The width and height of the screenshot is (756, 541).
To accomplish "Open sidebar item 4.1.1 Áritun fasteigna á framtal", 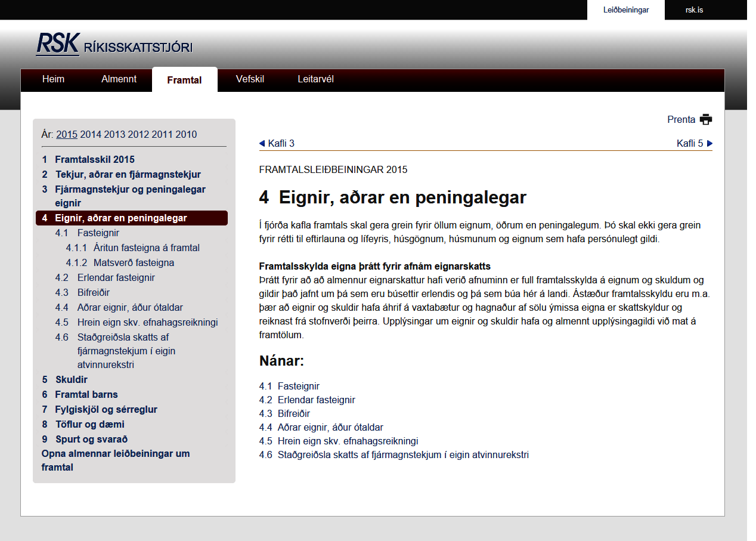I will 146,248.
